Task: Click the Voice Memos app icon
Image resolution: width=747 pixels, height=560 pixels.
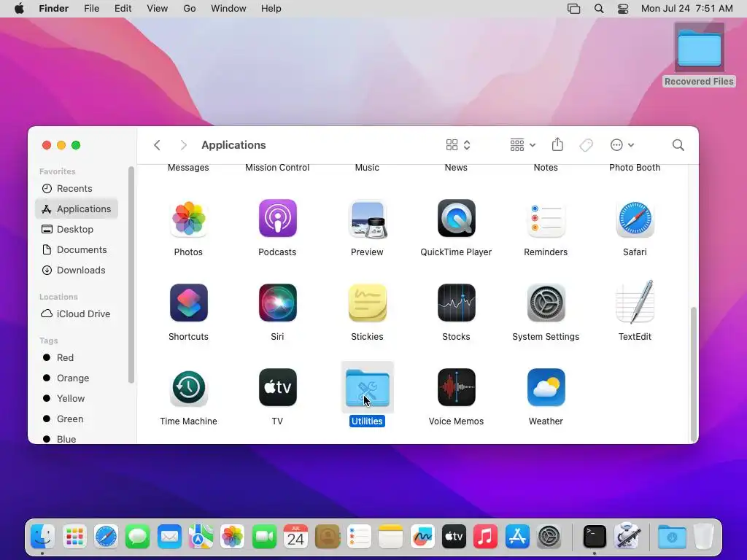Action: click(456, 388)
